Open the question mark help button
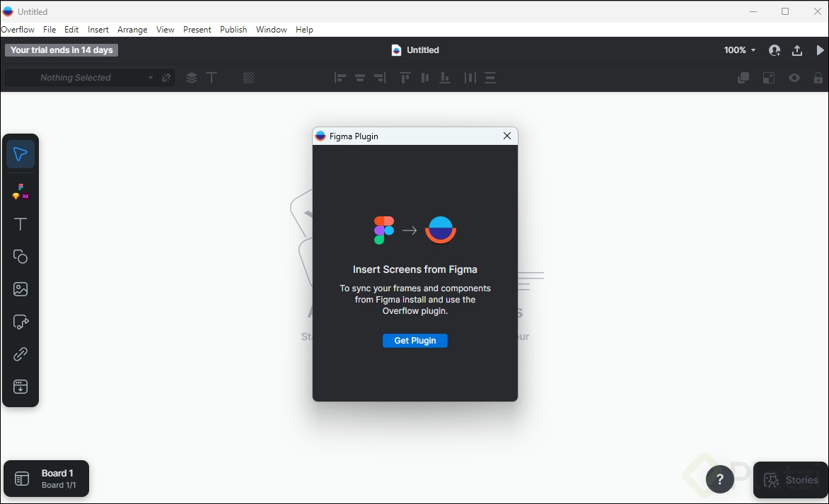829x504 pixels. pyautogui.click(x=719, y=479)
